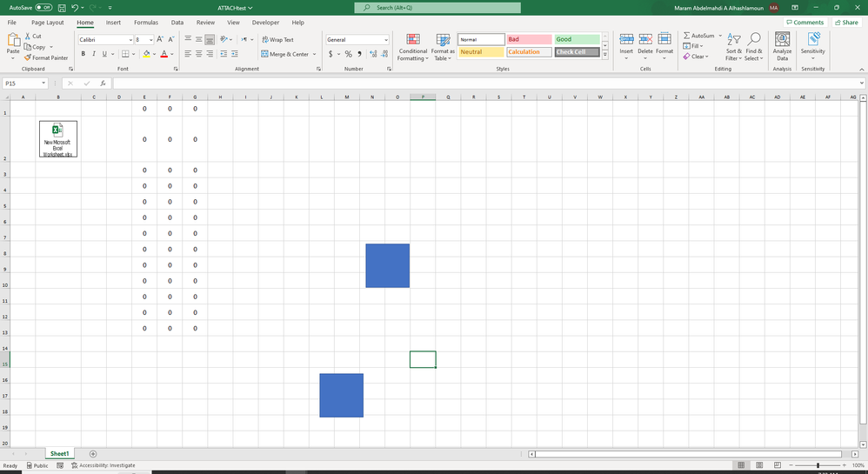Decrease font size with smaller A
Screen dimensions: 868x474
click(x=171, y=39)
